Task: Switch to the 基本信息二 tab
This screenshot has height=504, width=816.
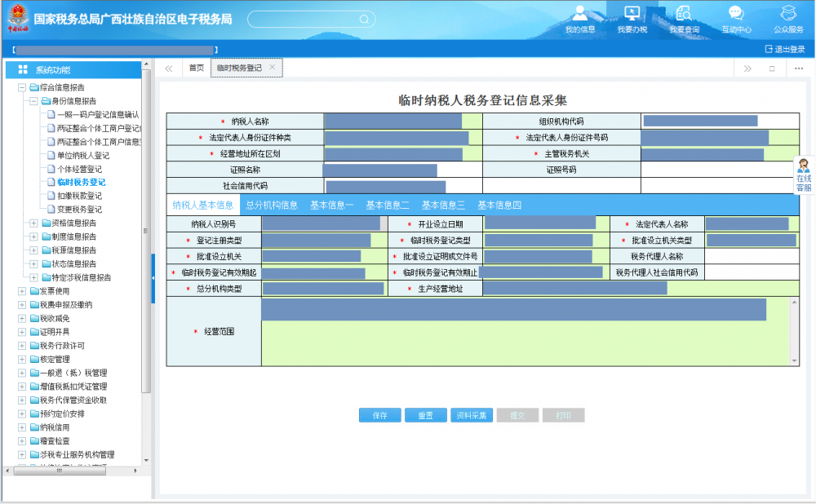Action: click(388, 206)
